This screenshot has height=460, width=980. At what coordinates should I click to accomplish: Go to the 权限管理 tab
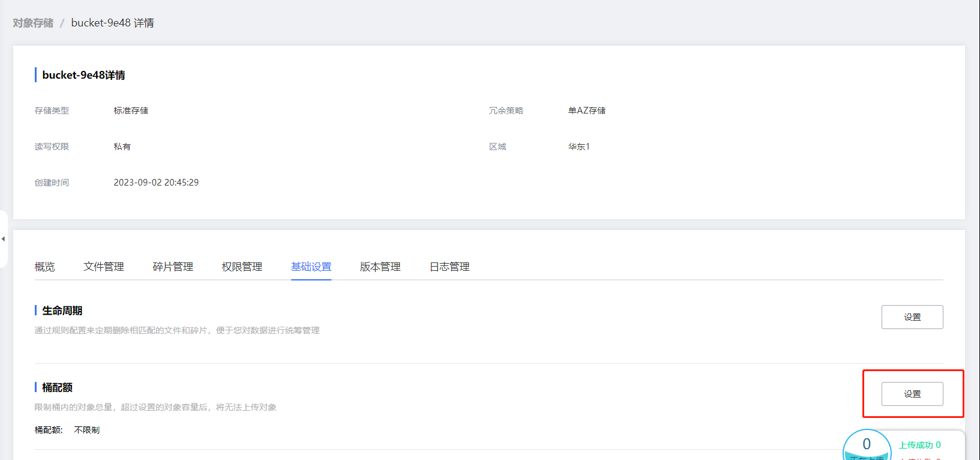coord(242,267)
